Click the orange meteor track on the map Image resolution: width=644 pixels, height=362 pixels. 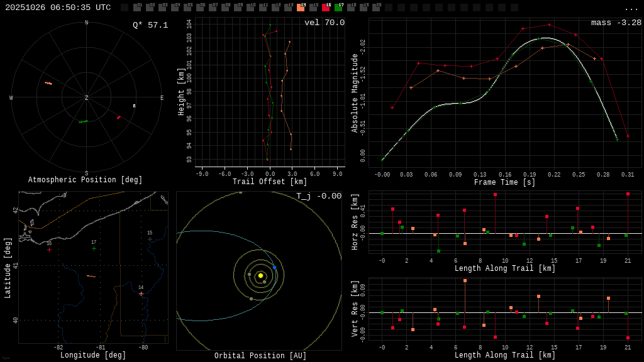(91, 276)
